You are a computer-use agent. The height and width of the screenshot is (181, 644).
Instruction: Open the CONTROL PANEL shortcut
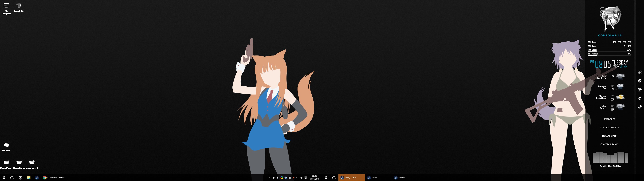pyautogui.click(x=609, y=144)
